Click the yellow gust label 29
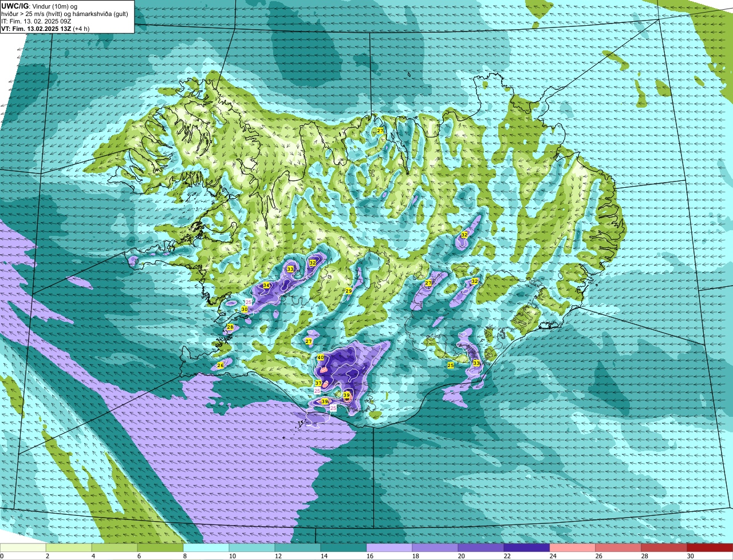 coord(348,291)
